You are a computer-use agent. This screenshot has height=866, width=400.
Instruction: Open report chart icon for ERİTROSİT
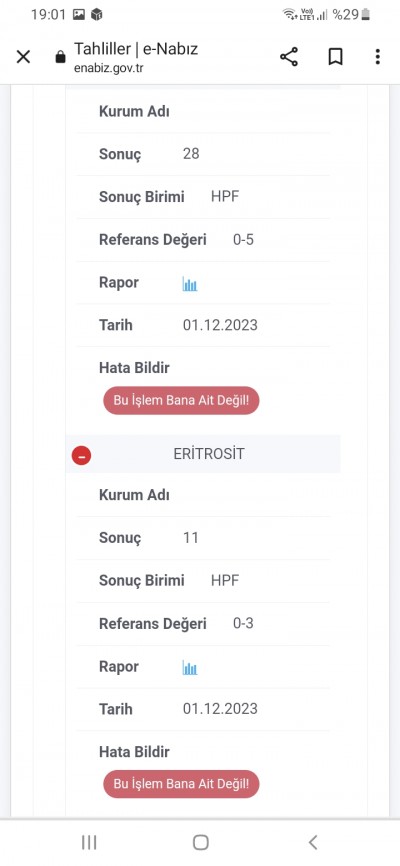click(x=190, y=668)
